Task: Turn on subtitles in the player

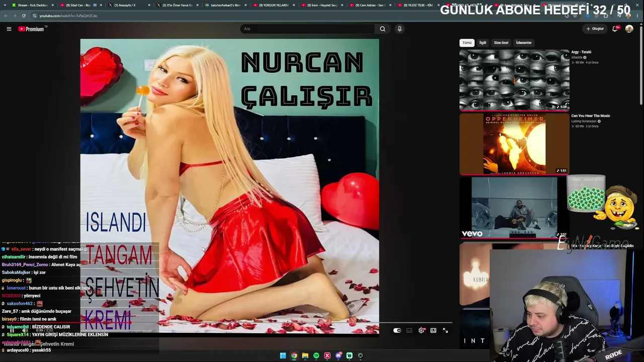Action: click(409, 330)
